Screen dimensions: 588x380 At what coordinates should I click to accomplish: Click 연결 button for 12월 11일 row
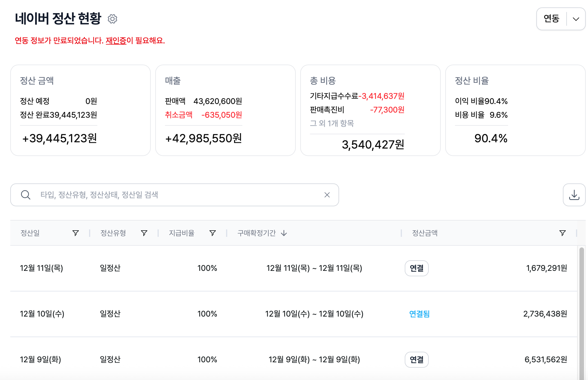tap(416, 268)
